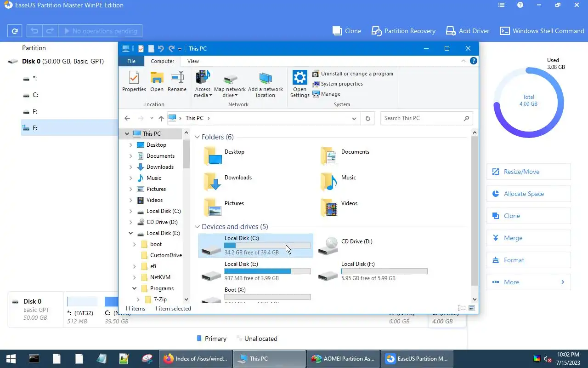588x368 pixels.
Task: Open Map network drive dropdown
Action: (230, 85)
